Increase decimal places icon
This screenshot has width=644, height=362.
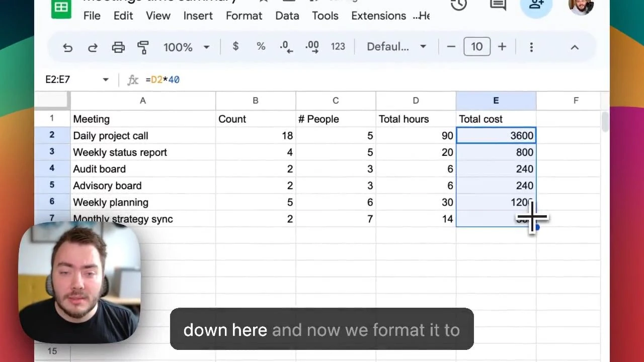(x=312, y=47)
